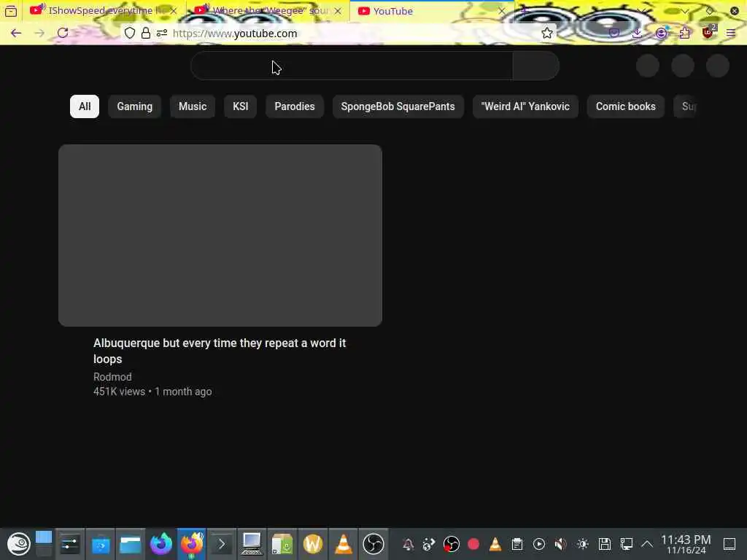The image size is (747, 560).
Task: Open the network connections tray icon
Action: 627,544
